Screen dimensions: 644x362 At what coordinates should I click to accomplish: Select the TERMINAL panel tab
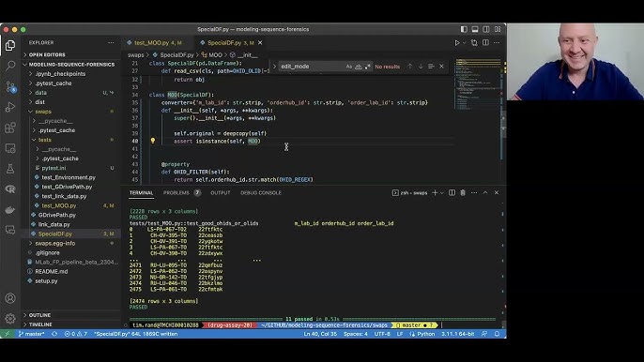point(141,192)
